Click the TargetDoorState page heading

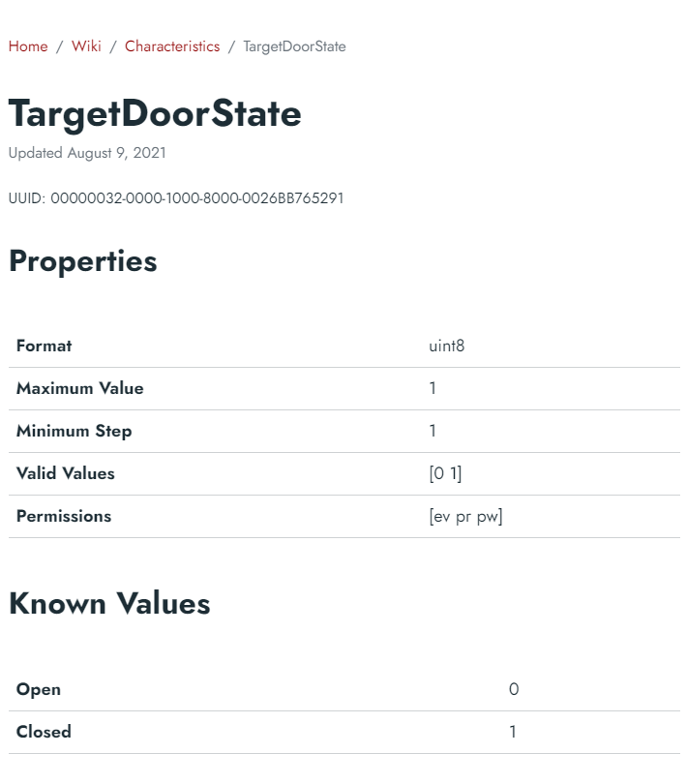(155, 114)
